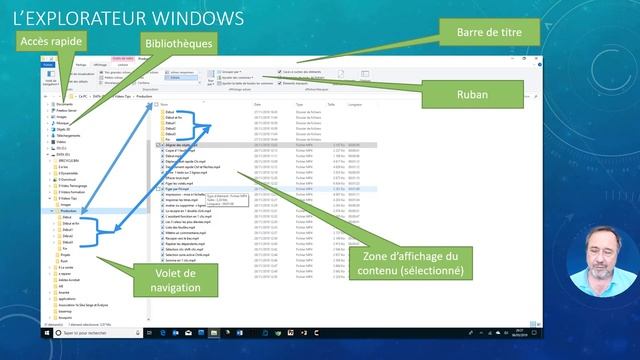This screenshot has height=360, width=640.
Task: Tick checkbox for Somme en 1 clic.mp4
Action: [162, 260]
